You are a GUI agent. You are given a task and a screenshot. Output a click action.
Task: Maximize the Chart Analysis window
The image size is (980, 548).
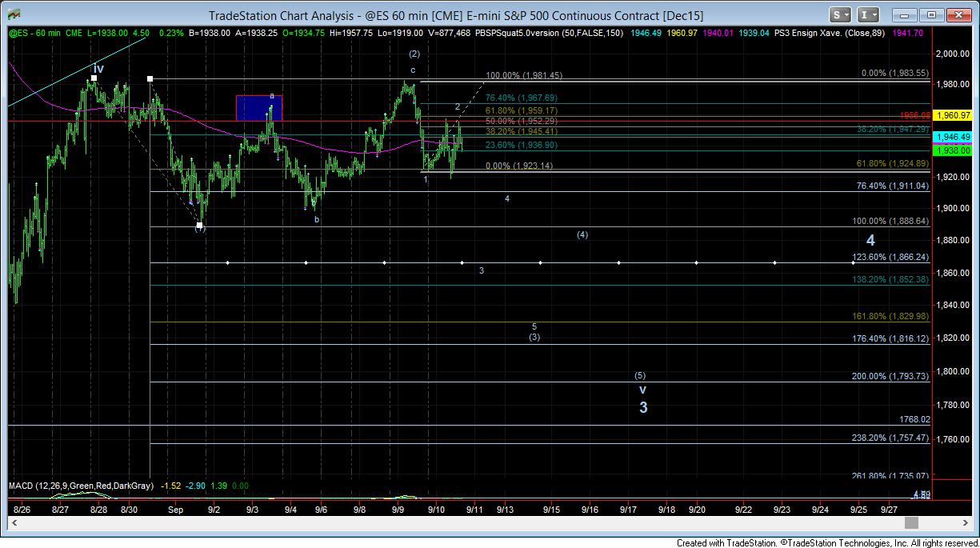(931, 14)
